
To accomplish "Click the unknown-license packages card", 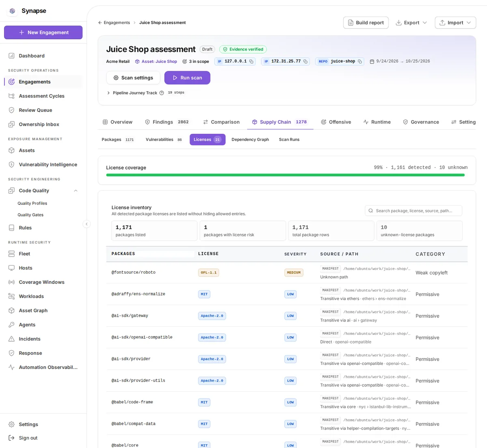I will point(419,231).
